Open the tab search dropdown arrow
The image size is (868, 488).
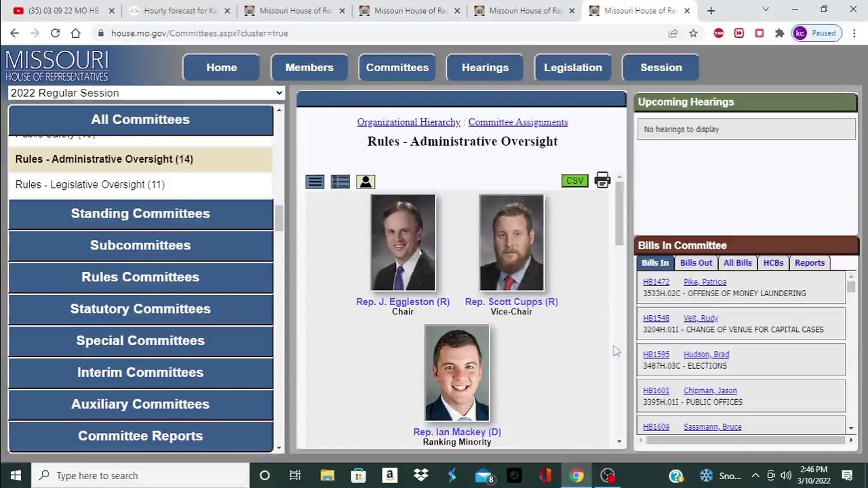(x=765, y=9)
